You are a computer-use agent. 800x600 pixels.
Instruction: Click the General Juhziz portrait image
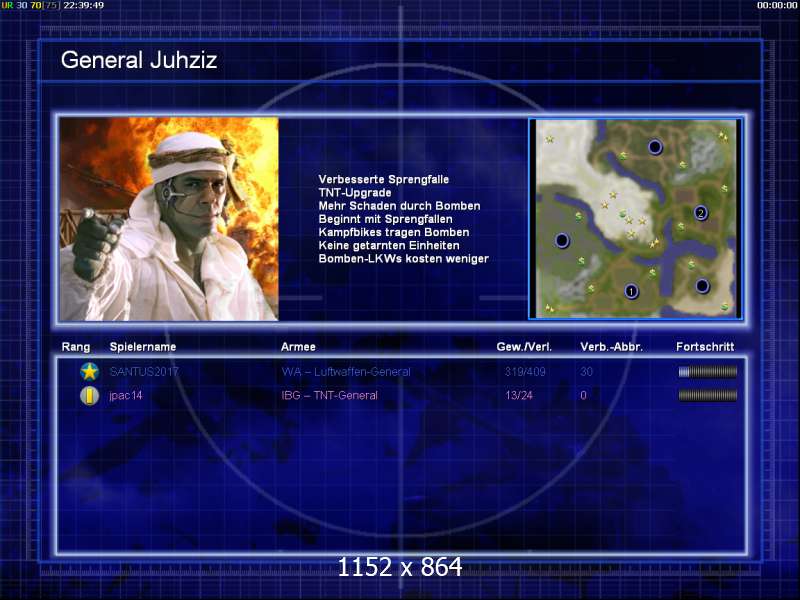pyautogui.click(x=169, y=219)
